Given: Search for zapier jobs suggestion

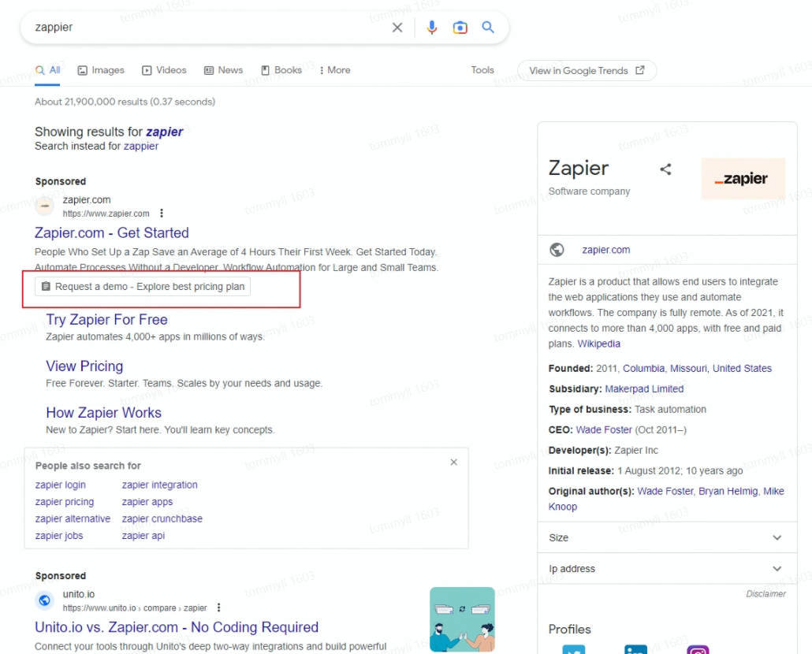Looking at the screenshot, I should [59, 536].
